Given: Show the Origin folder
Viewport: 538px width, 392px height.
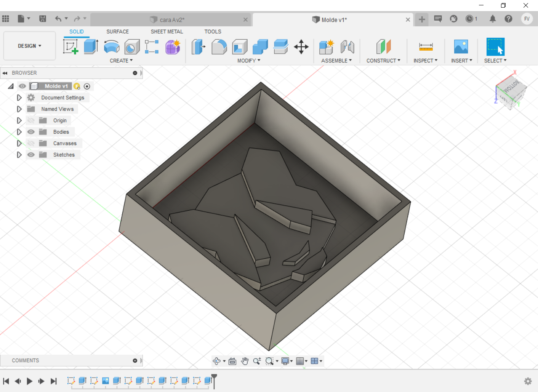Looking at the screenshot, I should pyautogui.click(x=31, y=120).
